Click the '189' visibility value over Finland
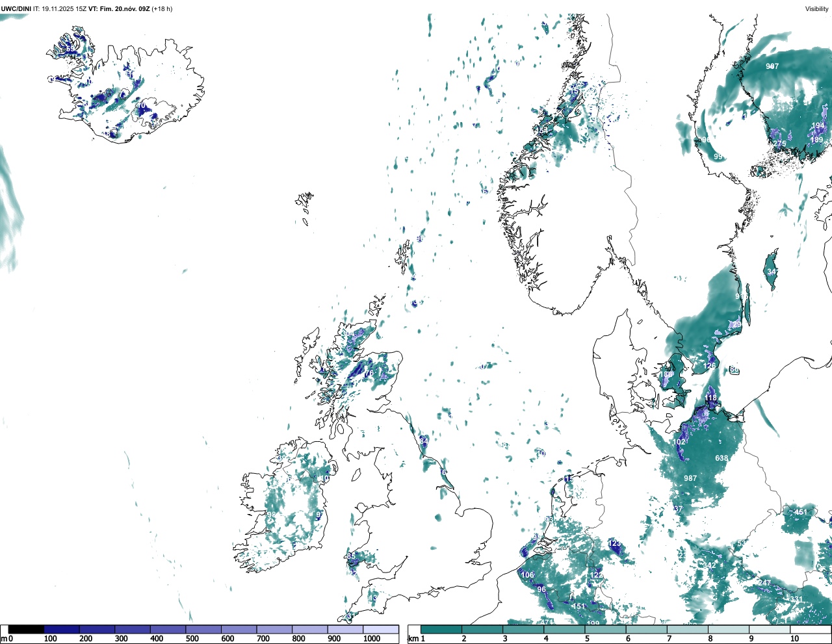Screen dimensions: 832x644 (816, 140)
